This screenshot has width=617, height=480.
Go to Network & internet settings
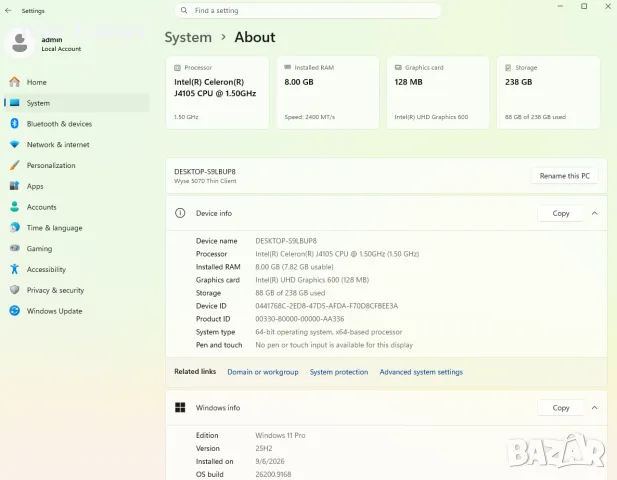point(77,144)
